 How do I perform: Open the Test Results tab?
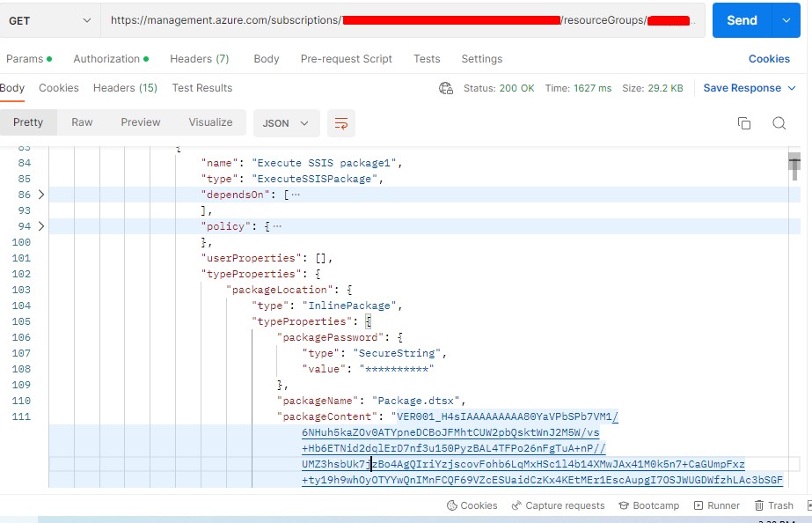(200, 88)
